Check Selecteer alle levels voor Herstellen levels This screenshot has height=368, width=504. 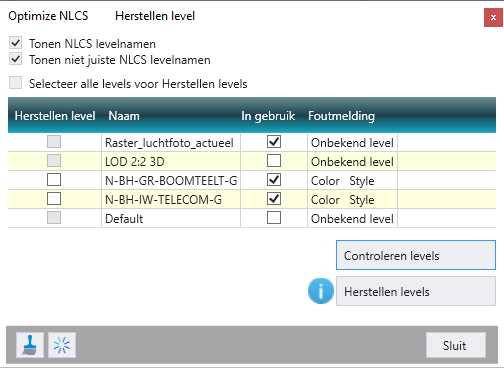click(x=16, y=83)
